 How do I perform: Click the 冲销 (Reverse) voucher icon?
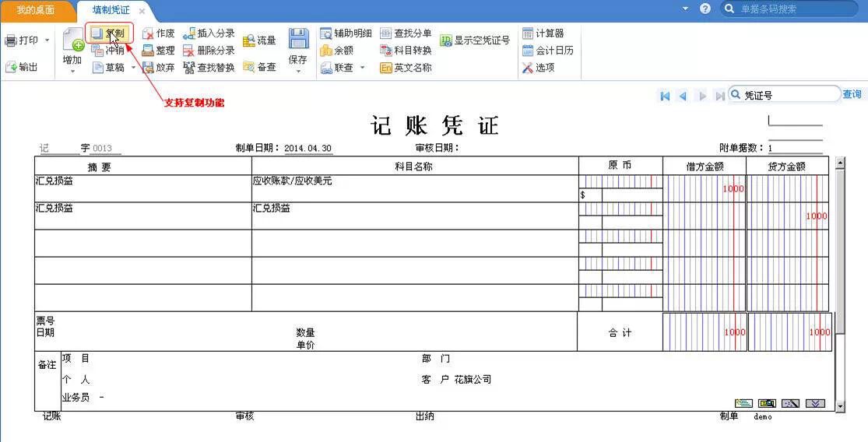click(97, 51)
